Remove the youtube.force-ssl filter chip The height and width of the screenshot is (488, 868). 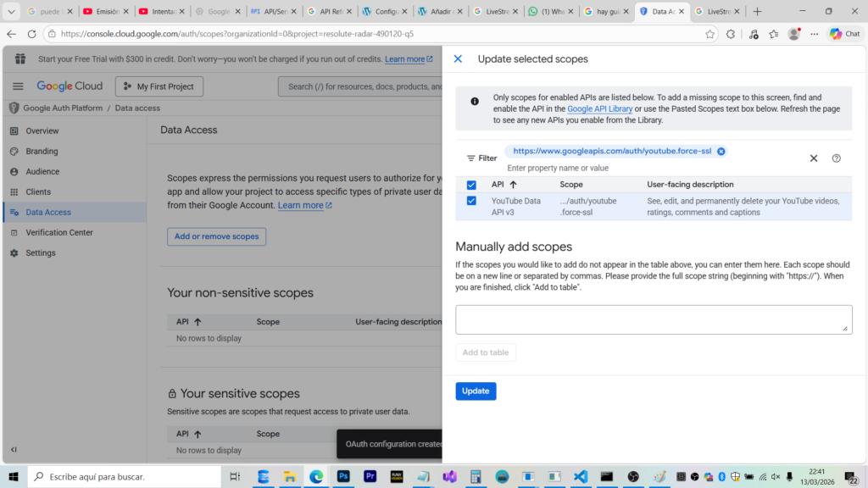(x=721, y=152)
